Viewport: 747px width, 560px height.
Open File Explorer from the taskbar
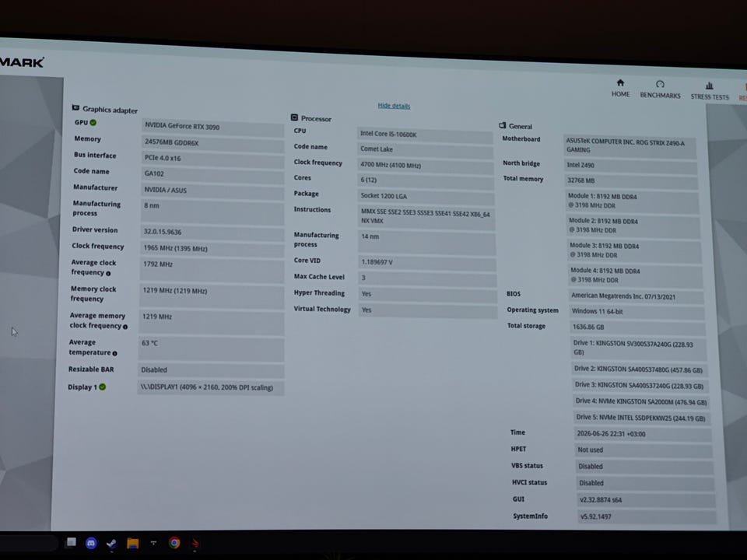tap(132, 543)
